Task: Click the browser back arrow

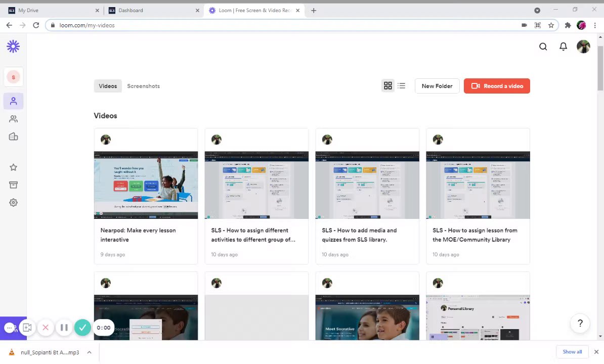Action: 9,25
